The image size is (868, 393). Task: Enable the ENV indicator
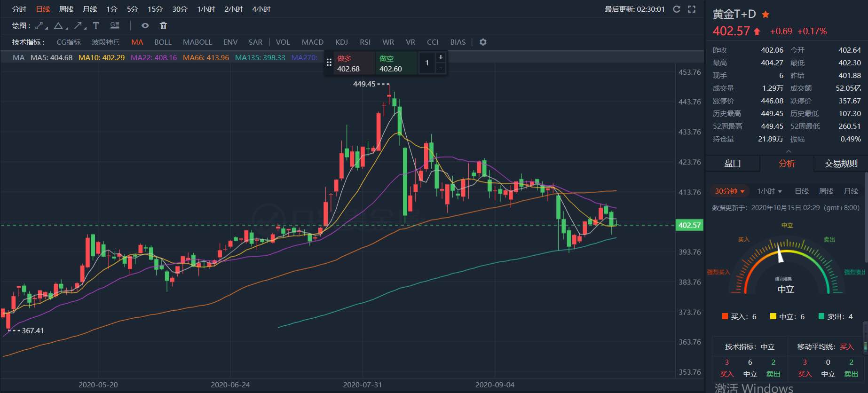230,42
